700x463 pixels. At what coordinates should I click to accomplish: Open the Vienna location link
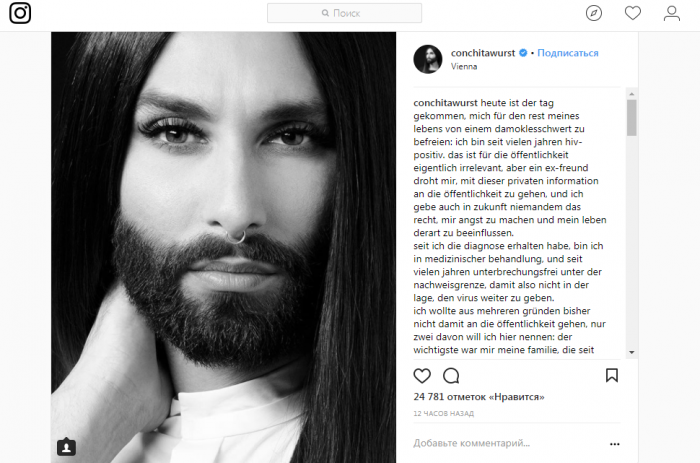464,66
